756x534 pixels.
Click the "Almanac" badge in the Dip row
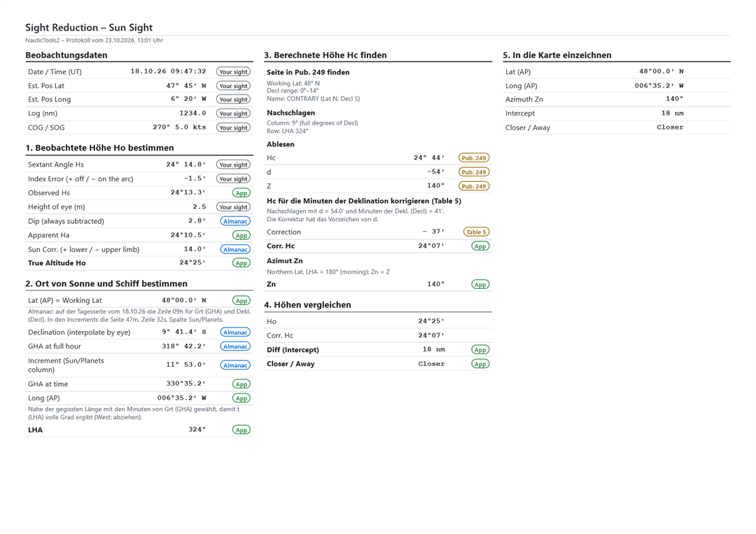pyautogui.click(x=235, y=221)
